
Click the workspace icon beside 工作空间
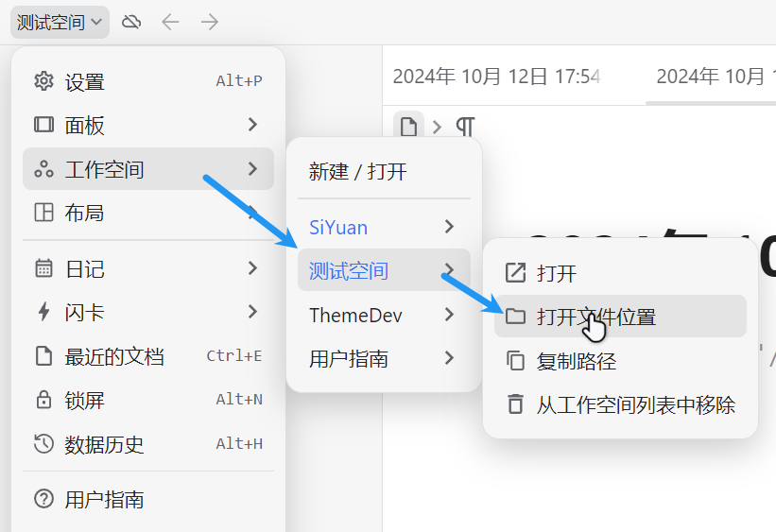click(43, 169)
